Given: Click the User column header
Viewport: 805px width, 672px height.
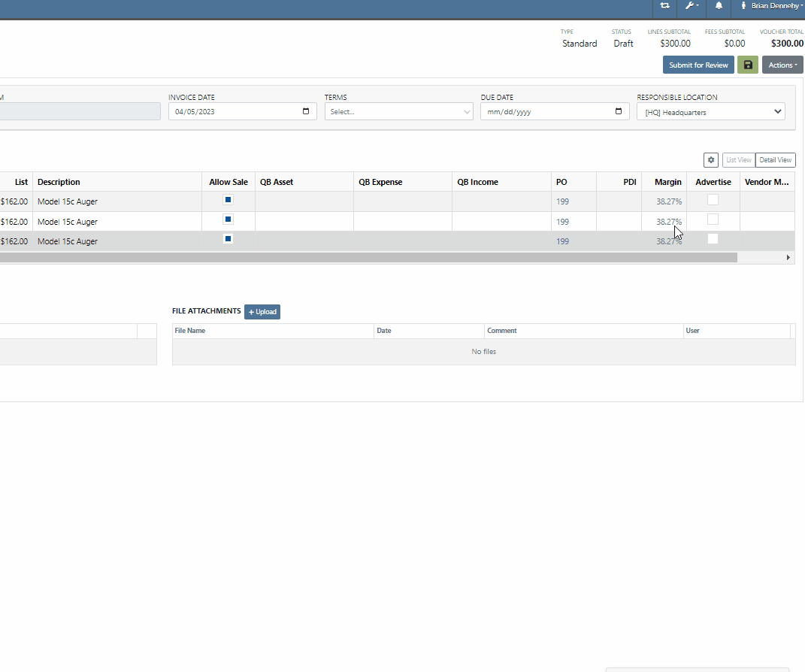Looking at the screenshot, I should tap(737, 331).
